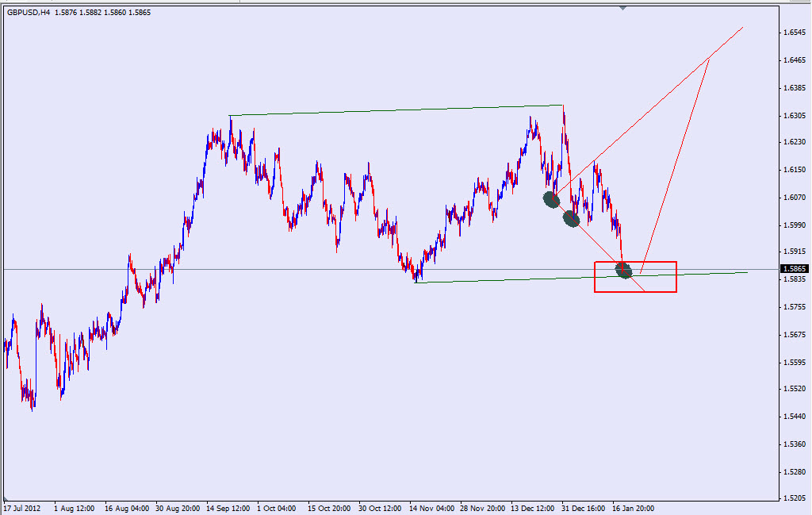Screen dimensions: 812x515
Task: Click the 14 Nov 04:00 time axis label
Action: tap(432, 509)
